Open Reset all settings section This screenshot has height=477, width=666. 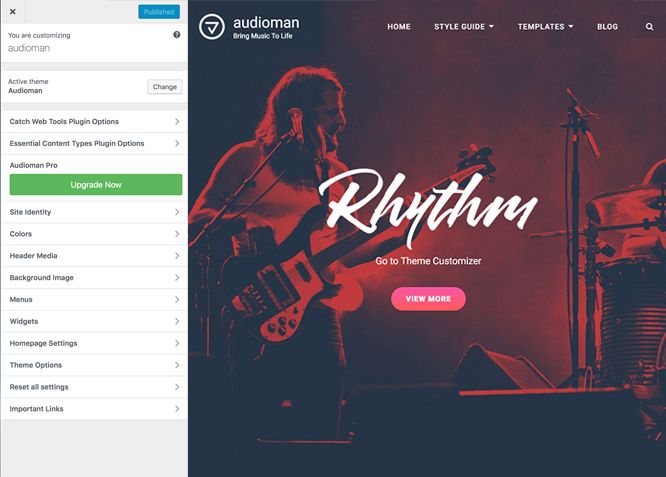point(95,387)
